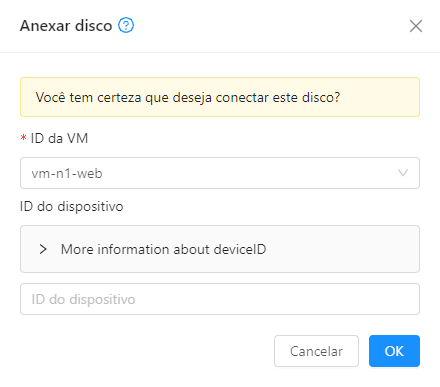The image size is (440, 387).
Task: Click the right-pointing chevron before More information
Action: pos(43,249)
